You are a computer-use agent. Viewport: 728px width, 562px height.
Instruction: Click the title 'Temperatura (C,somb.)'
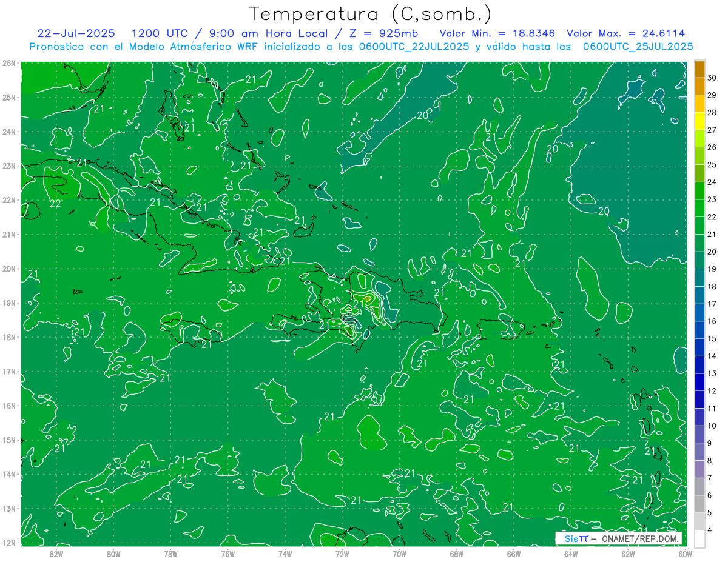[370, 14]
